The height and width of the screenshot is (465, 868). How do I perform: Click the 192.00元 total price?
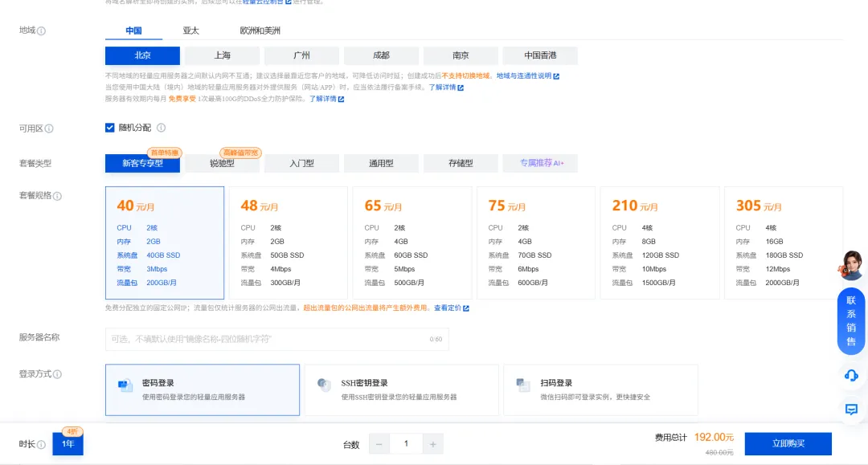(714, 438)
